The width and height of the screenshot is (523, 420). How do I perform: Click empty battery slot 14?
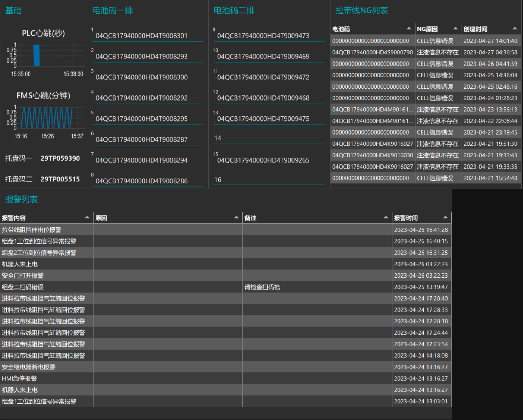click(269, 138)
